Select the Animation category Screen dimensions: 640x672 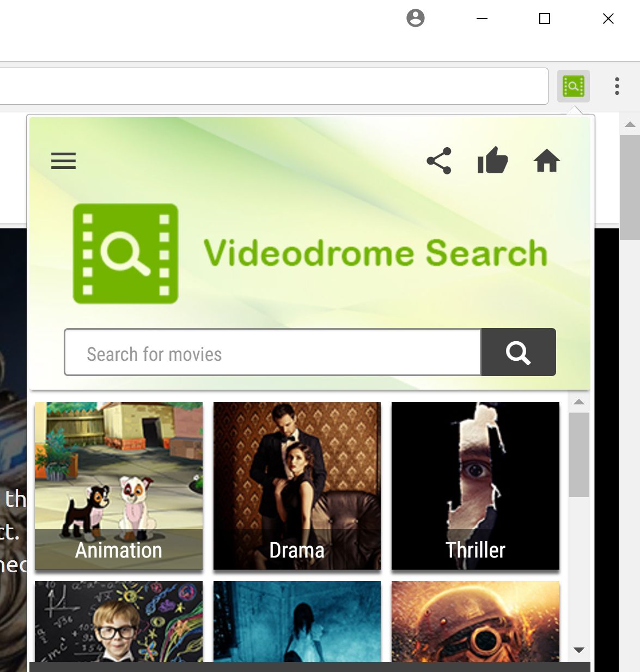(118, 486)
